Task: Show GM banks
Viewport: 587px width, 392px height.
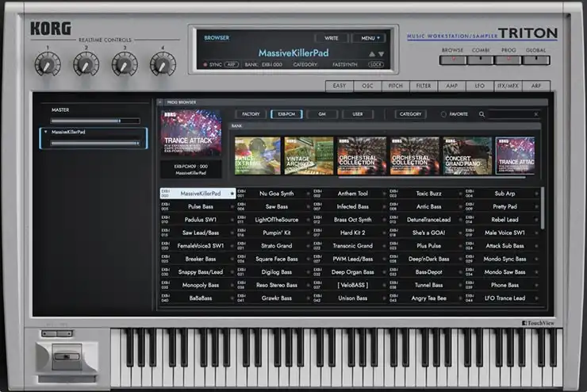Action: (322, 114)
